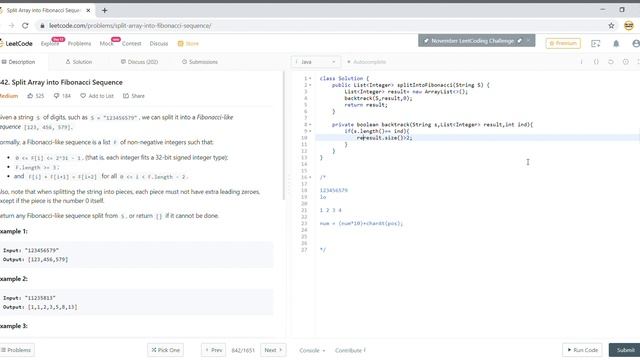Open the Mock navigation item

click(107, 44)
